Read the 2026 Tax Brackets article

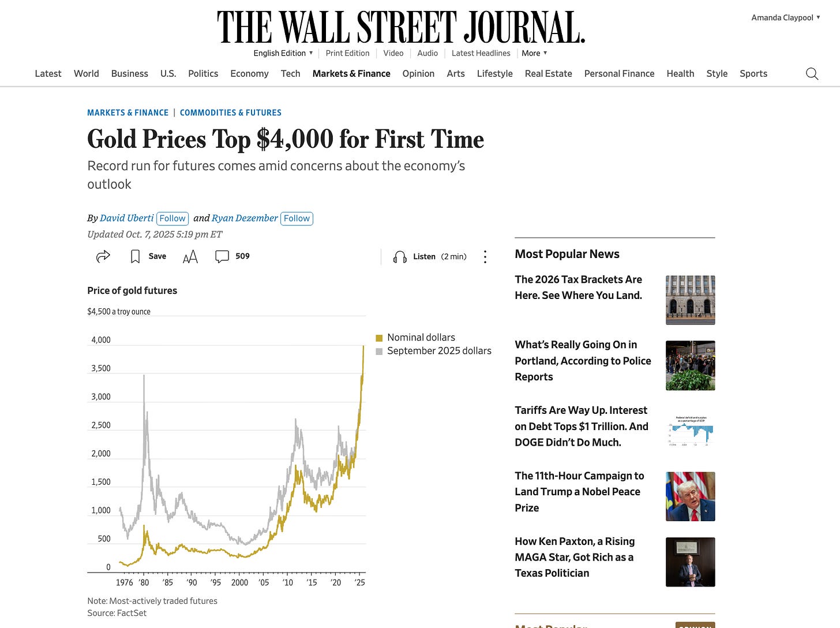[x=578, y=287]
